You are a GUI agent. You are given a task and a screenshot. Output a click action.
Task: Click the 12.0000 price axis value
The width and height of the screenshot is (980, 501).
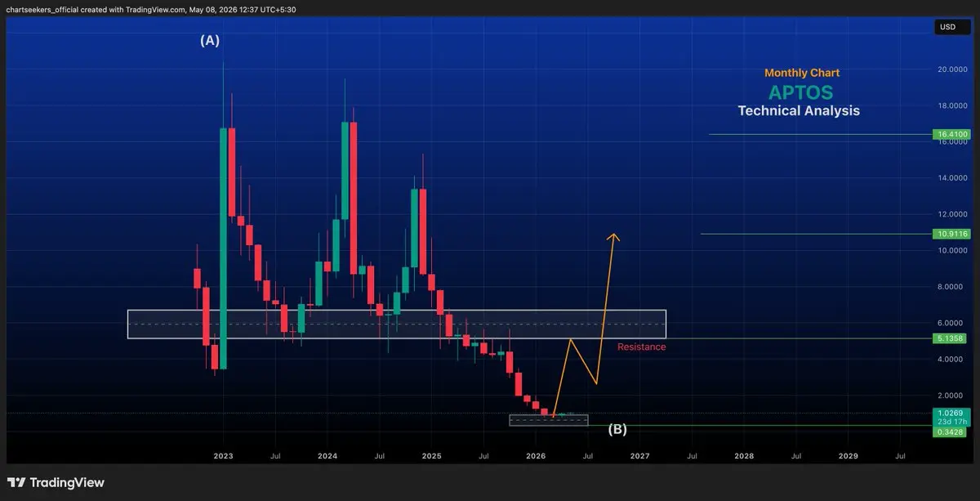point(951,214)
